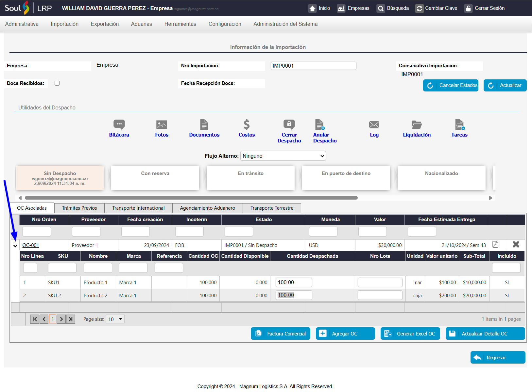Click the status flow horizontal scrollbar
This screenshot has height=392, width=532.
pos(191,198)
